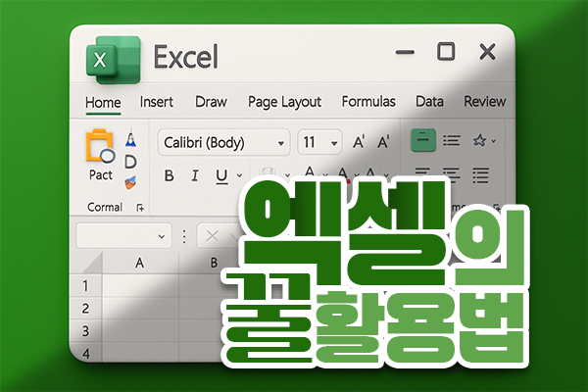Select row 4 header

[x=86, y=353]
